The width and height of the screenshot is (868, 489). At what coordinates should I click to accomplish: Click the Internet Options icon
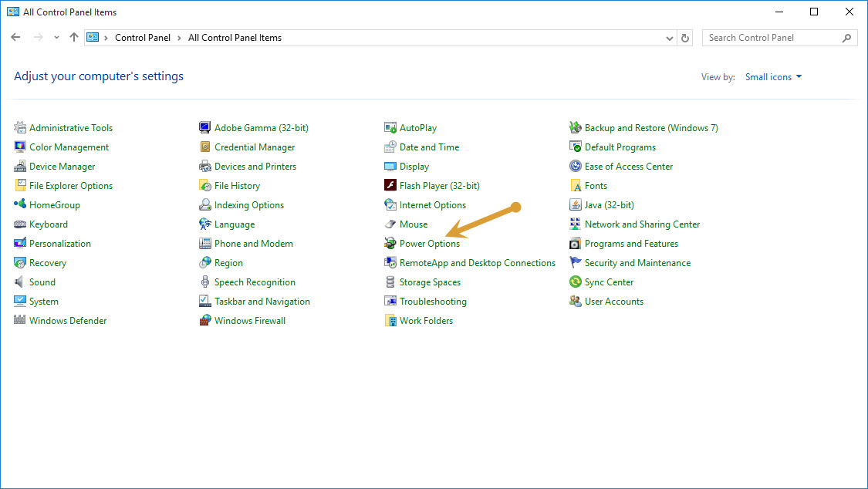(x=390, y=204)
